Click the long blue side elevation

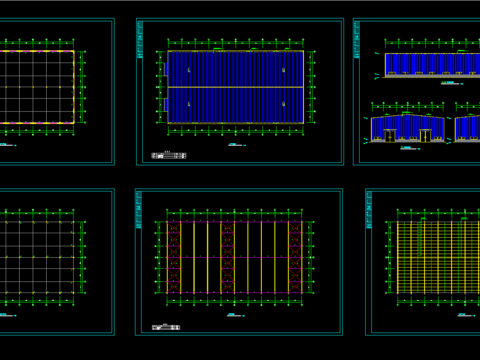point(432,65)
